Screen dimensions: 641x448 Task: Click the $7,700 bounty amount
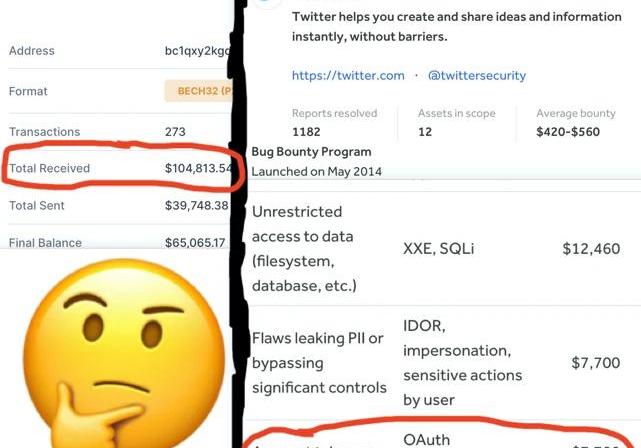[x=595, y=363]
